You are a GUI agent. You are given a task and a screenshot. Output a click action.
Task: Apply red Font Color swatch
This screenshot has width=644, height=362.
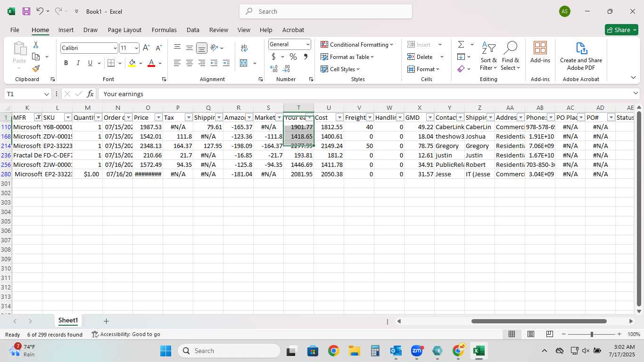[151, 63]
